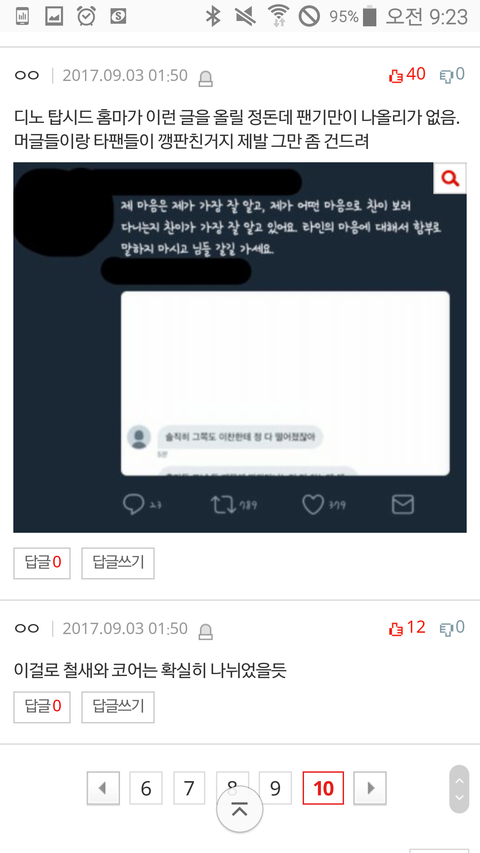Report first comment using the siren icon

tap(206, 79)
